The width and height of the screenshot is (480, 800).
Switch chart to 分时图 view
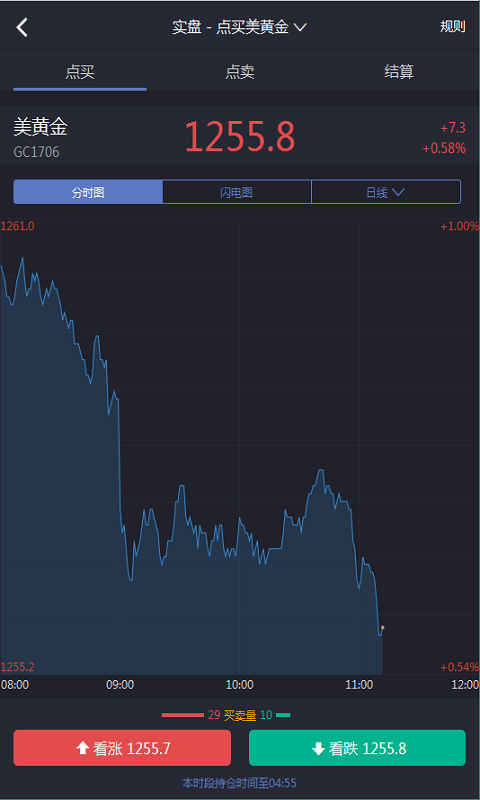[88, 192]
